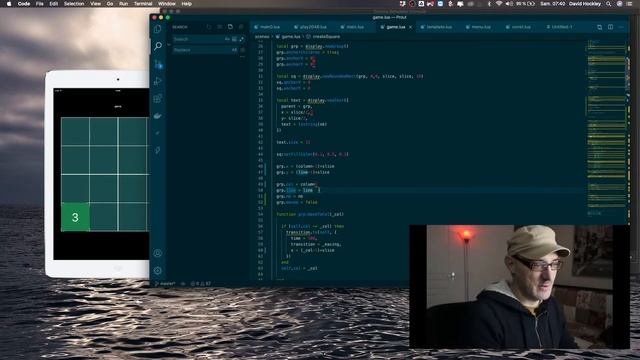Open the Help menu
640x360 pixels.
pos(187,4)
